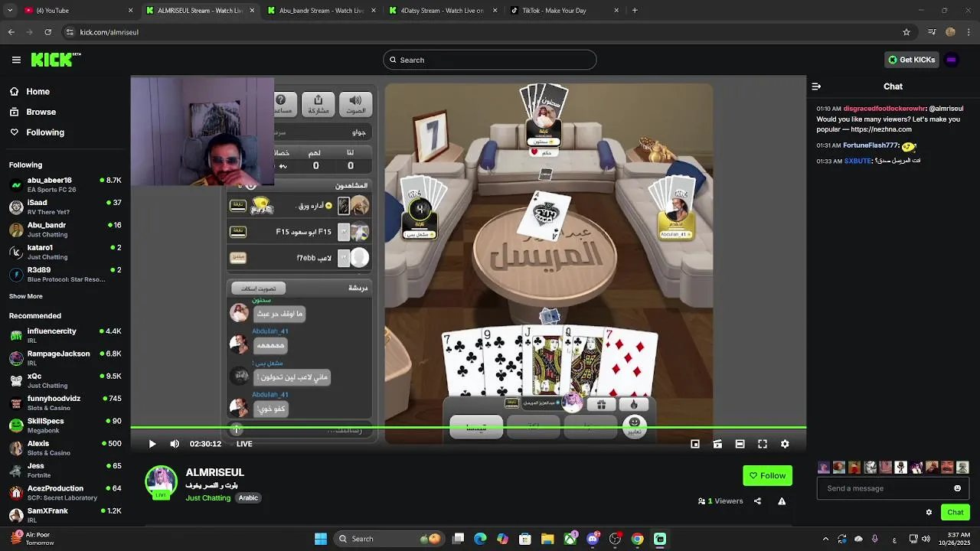Screen dimensions: 980x551
Task: Open Abu_bandr channel in sidebar
Action: click(65, 230)
